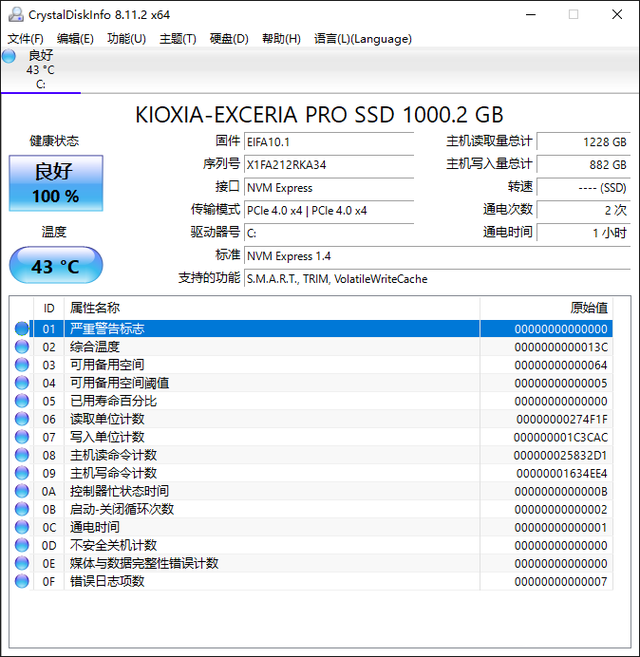This screenshot has height=657, width=640.
Task: Click status orb for attribute 05 row
Action: click(x=22, y=401)
